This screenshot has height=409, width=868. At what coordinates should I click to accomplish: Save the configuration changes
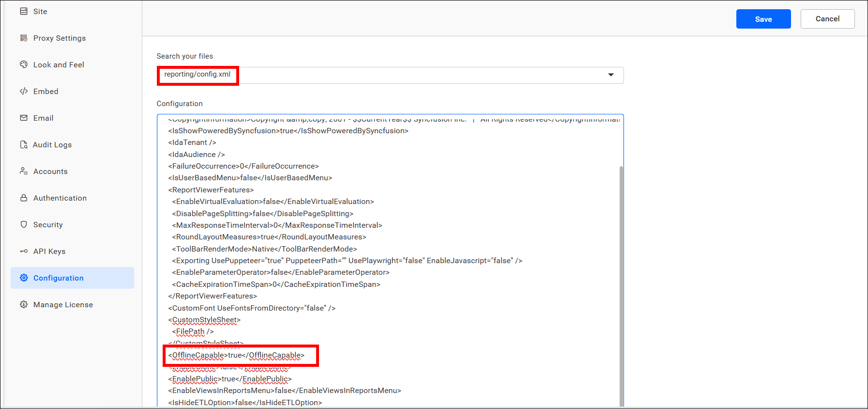(x=763, y=19)
